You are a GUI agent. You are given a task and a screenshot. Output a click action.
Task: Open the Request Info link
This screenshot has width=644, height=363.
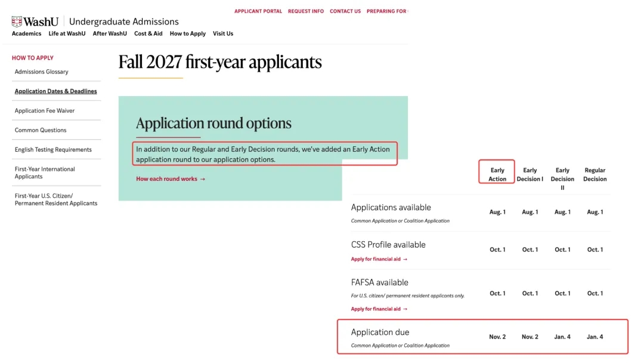point(305,11)
